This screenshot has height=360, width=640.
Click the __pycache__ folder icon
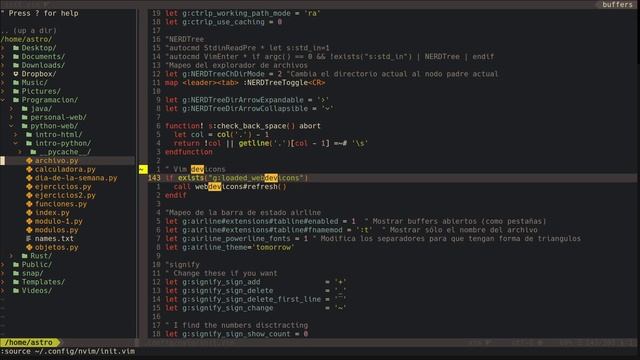coord(33,152)
